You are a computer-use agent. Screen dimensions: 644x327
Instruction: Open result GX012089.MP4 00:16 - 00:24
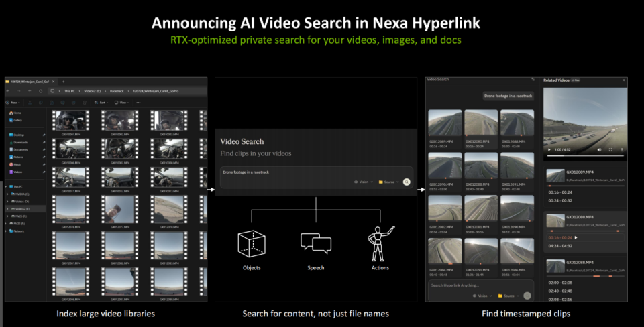click(445, 129)
